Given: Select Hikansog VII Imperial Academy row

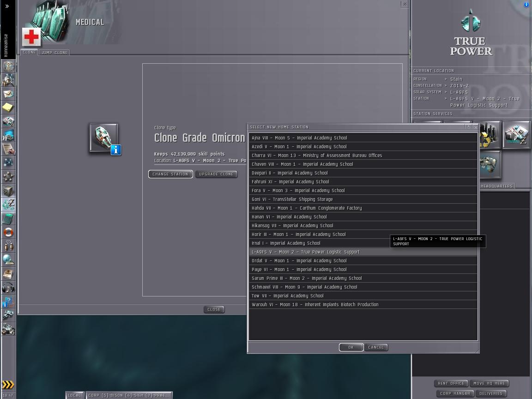Looking at the screenshot, I should tap(363, 226).
